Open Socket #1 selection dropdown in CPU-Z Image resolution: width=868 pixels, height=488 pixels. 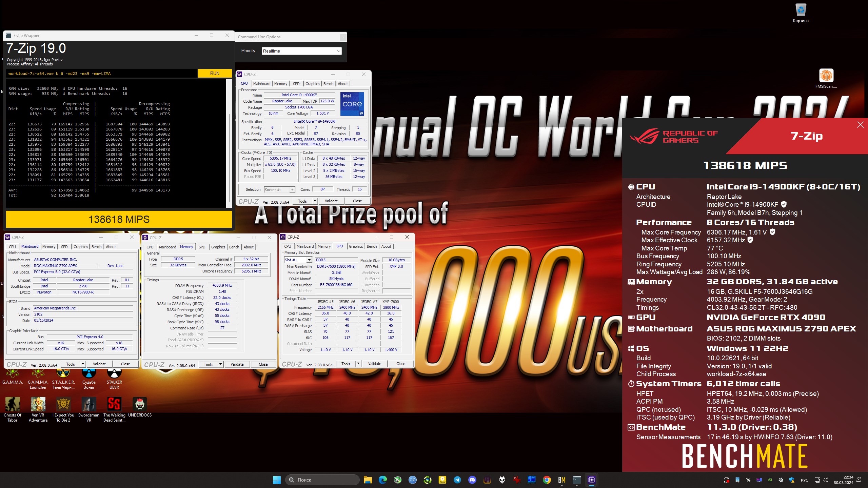click(279, 190)
